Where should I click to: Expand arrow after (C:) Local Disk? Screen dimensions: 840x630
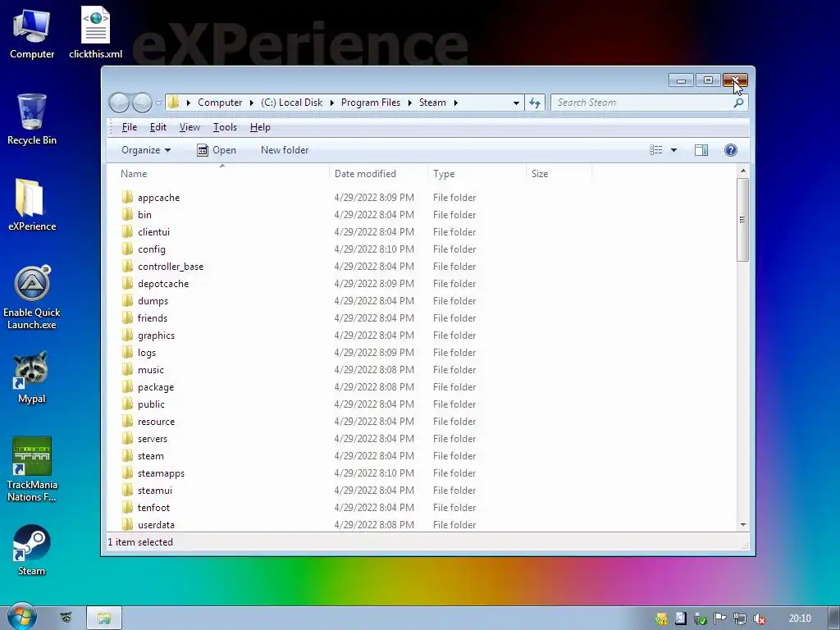(x=331, y=103)
